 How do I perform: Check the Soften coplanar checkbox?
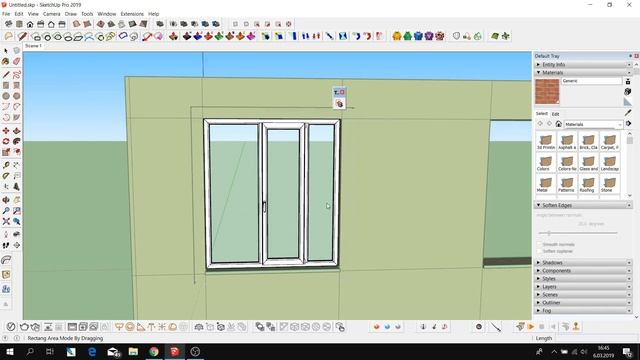coord(540,251)
